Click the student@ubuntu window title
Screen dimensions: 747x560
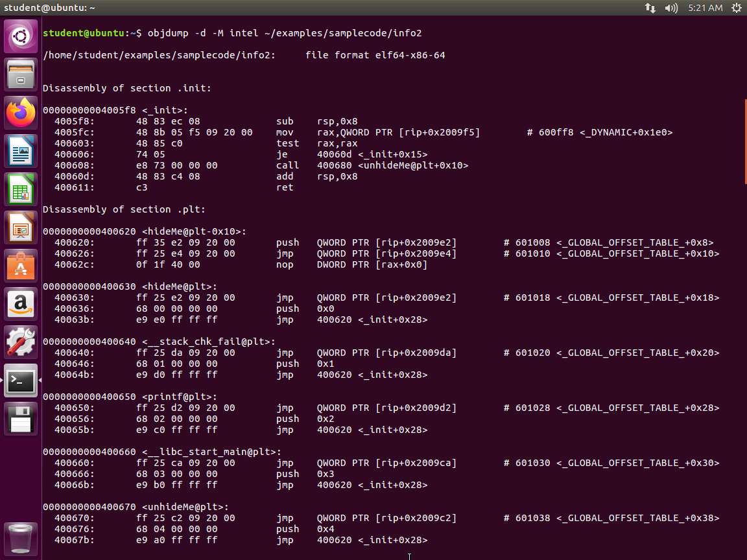49,8
